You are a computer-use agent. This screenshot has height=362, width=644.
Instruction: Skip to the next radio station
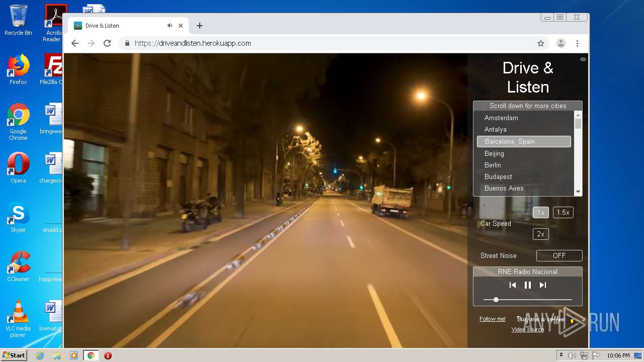tap(543, 285)
